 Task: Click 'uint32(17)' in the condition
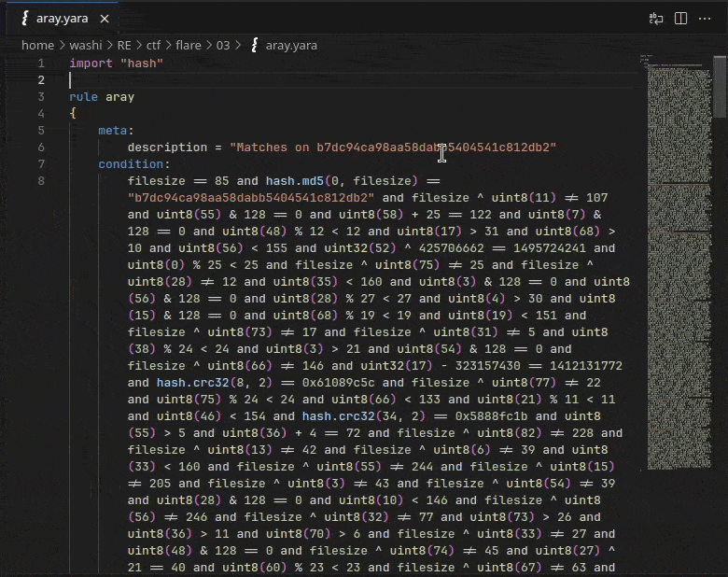[397, 366]
